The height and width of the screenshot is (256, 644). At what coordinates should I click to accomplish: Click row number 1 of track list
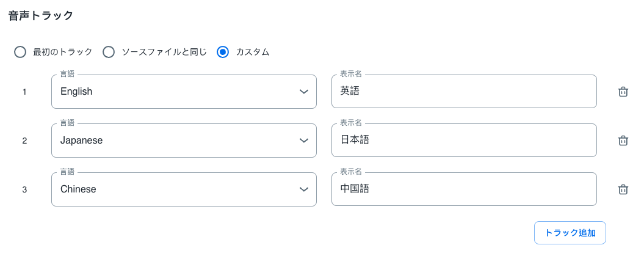24,92
